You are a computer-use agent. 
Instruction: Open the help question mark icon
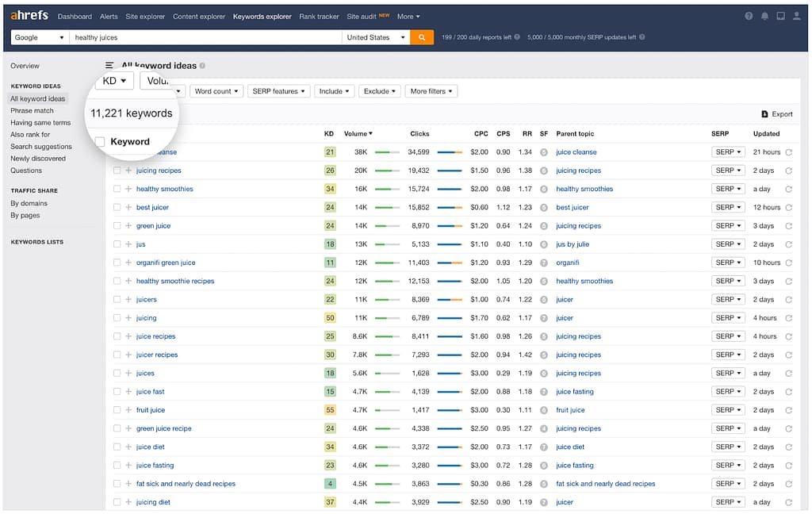(749, 17)
